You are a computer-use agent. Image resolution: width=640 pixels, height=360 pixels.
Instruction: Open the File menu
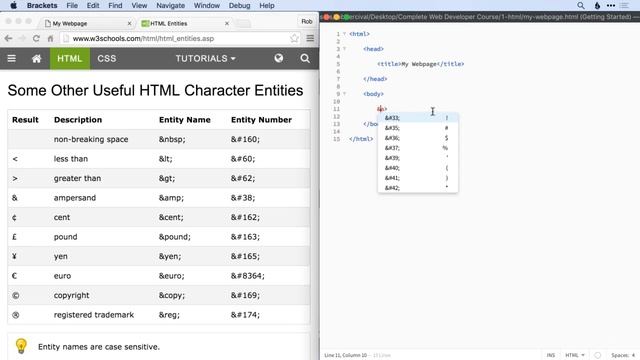tap(72, 5)
